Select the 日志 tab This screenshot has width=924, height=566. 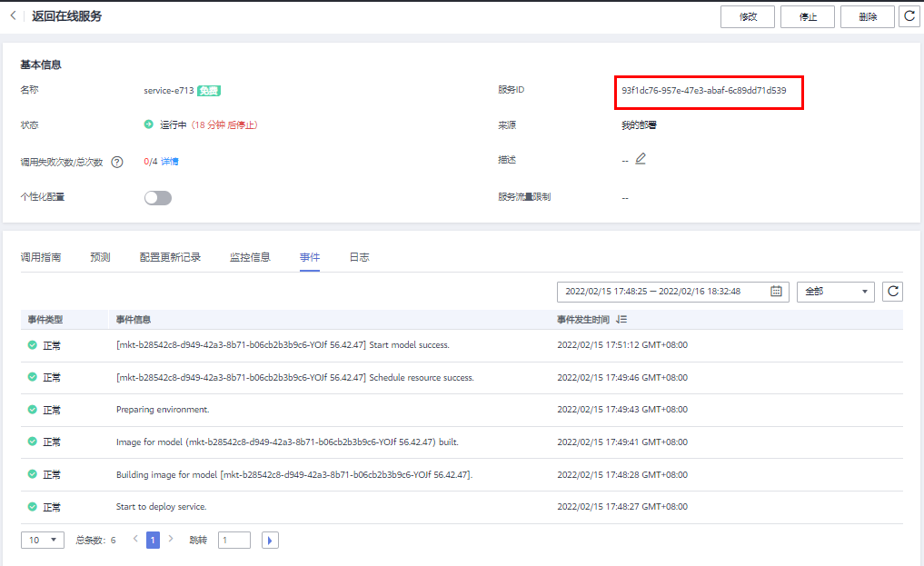359,257
